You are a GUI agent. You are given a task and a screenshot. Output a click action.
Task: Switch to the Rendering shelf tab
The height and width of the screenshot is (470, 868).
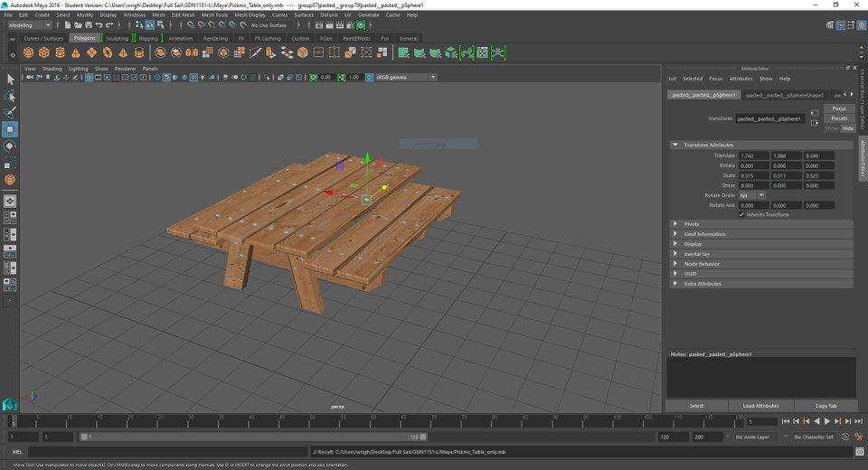tap(215, 38)
